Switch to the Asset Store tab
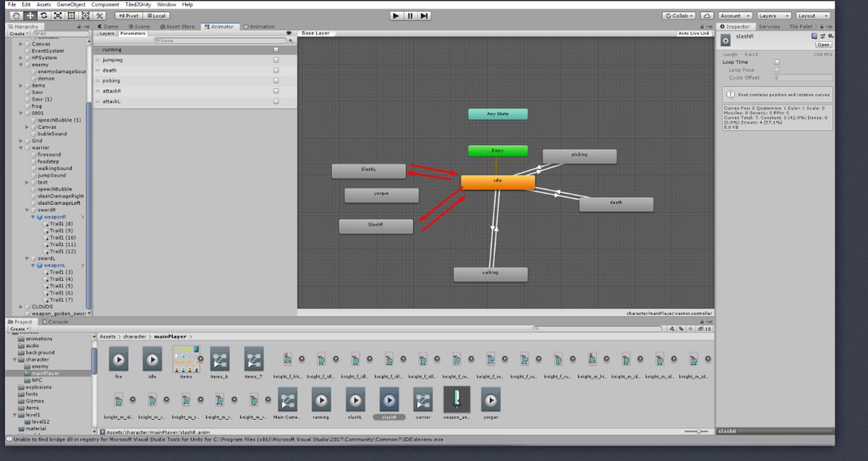 coord(176,26)
